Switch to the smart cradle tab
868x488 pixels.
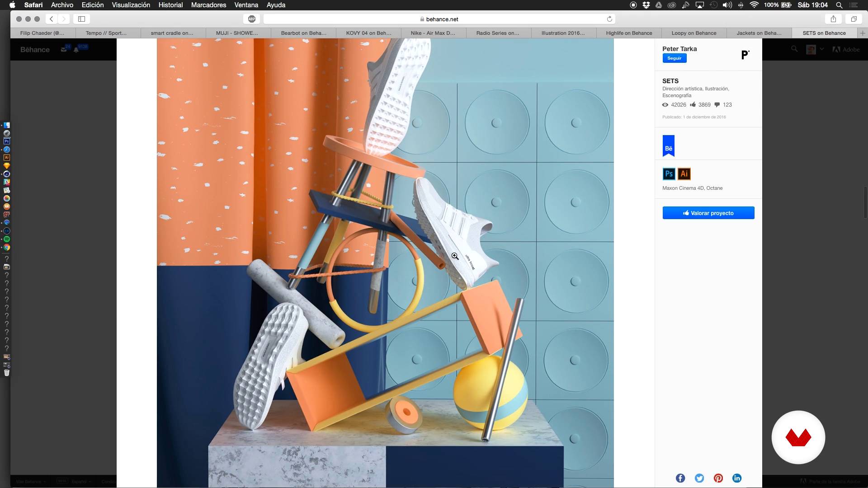[172, 33]
